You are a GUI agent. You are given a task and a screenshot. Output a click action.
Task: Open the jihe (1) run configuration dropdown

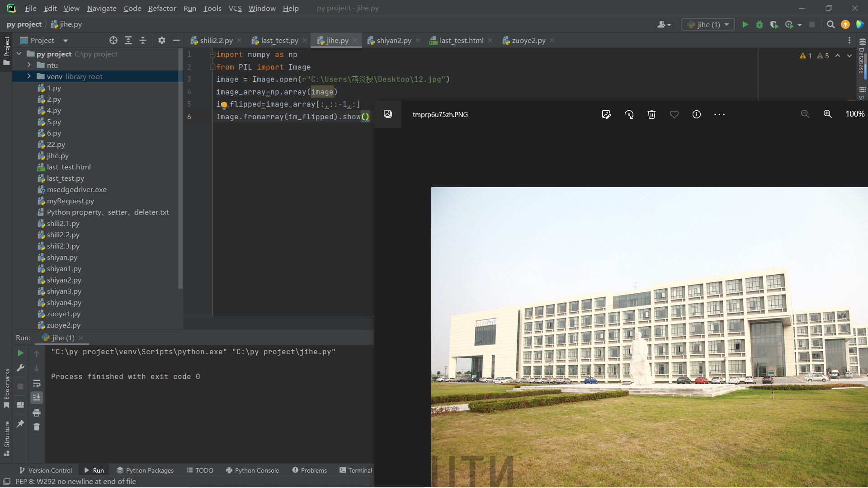coord(708,24)
